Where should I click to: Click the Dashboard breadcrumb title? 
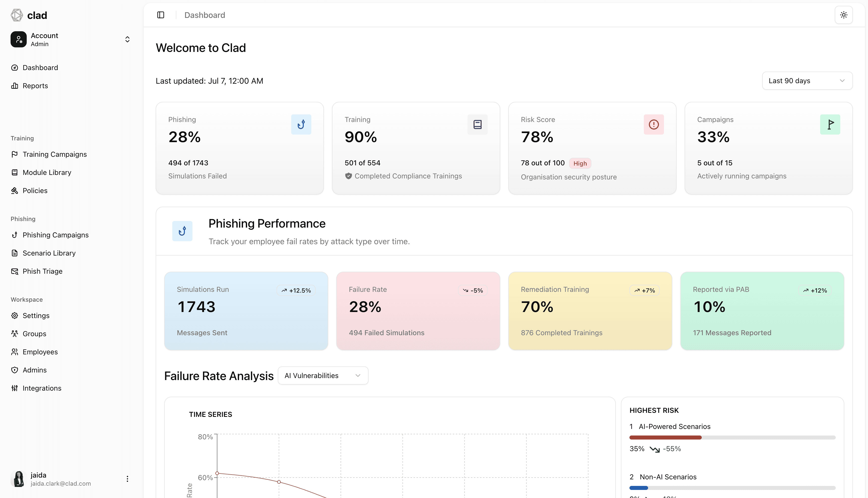tap(205, 15)
